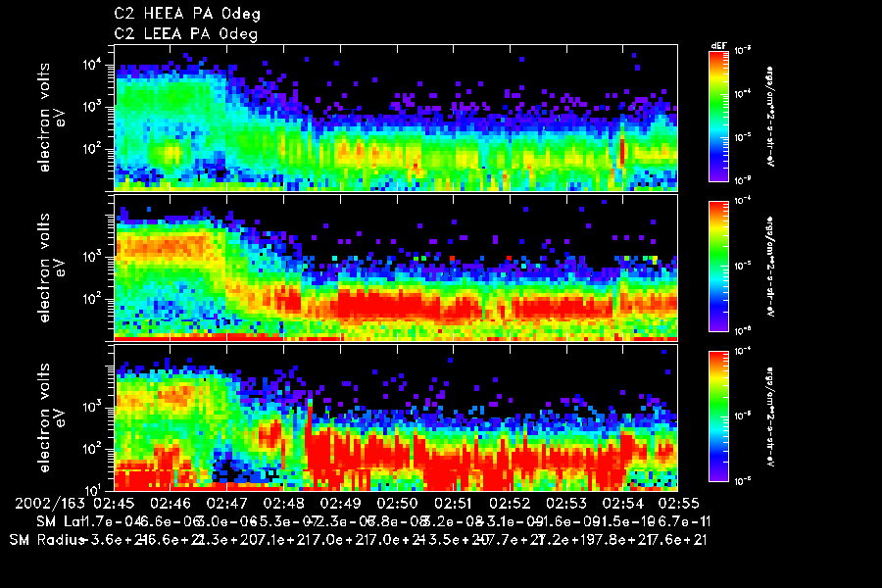Click the uppermost scale value beside the top color bar
Image resolution: width=882 pixels, height=588 pixels.
click(x=743, y=50)
